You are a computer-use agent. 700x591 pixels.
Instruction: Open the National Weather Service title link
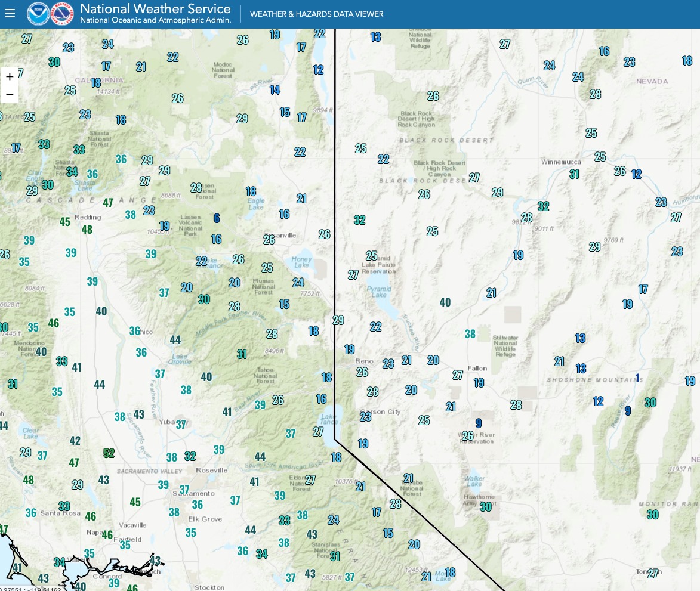click(x=155, y=8)
